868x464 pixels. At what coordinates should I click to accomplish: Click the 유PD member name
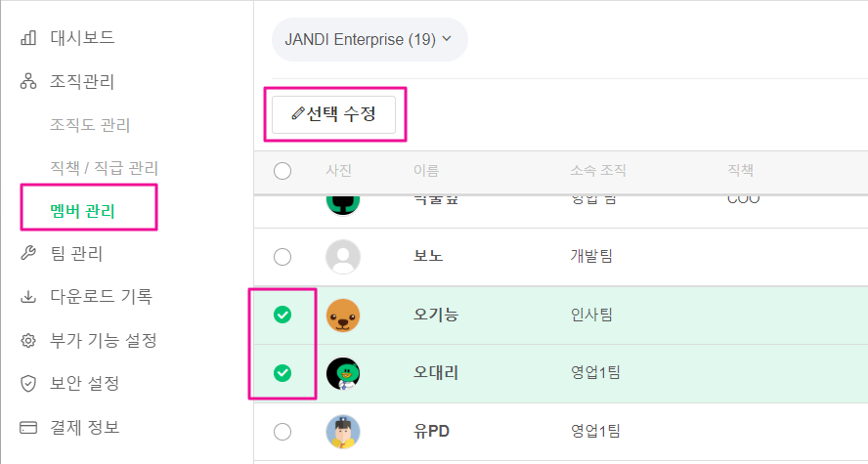click(431, 431)
